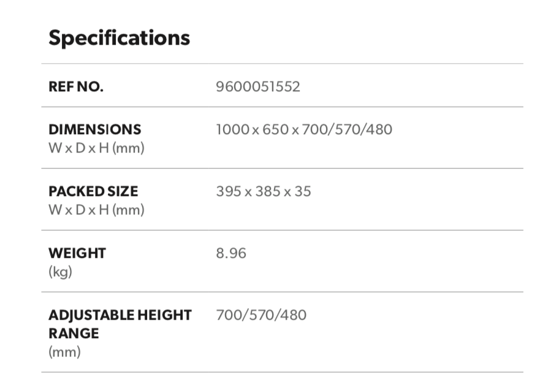This screenshot has width=554, height=392.
Task: Select the 8.96 weight value
Action: [x=231, y=253]
